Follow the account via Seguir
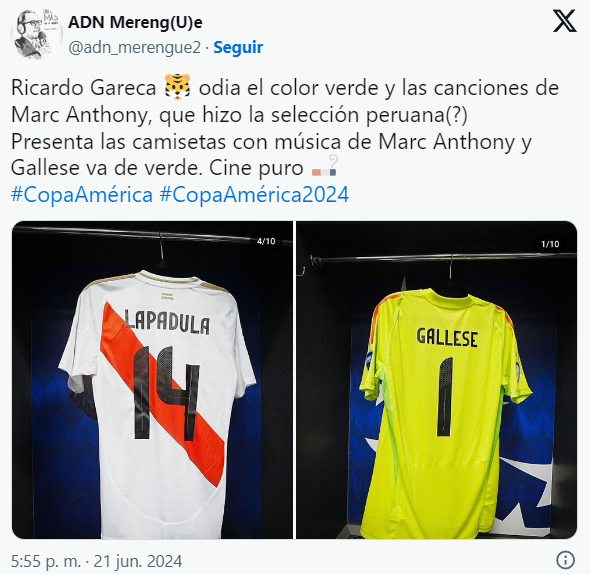Screen dimensions: 590x574 tap(238, 47)
